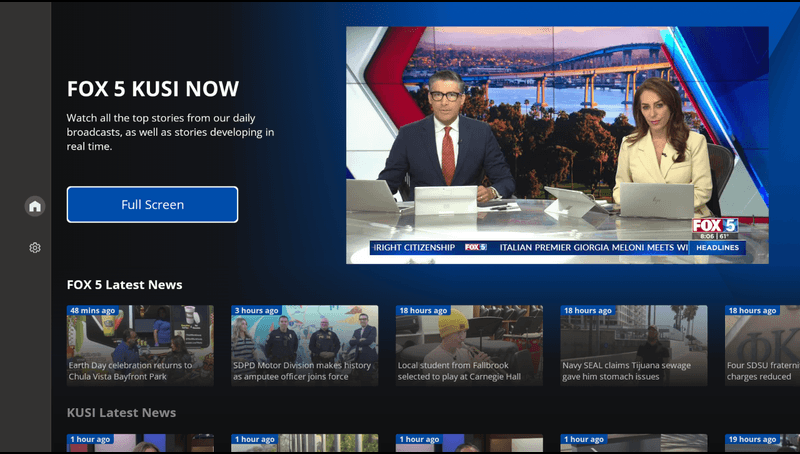The height and width of the screenshot is (454, 800).
Task: Open SDPD Motor Division amputee officer story
Action: 305,346
